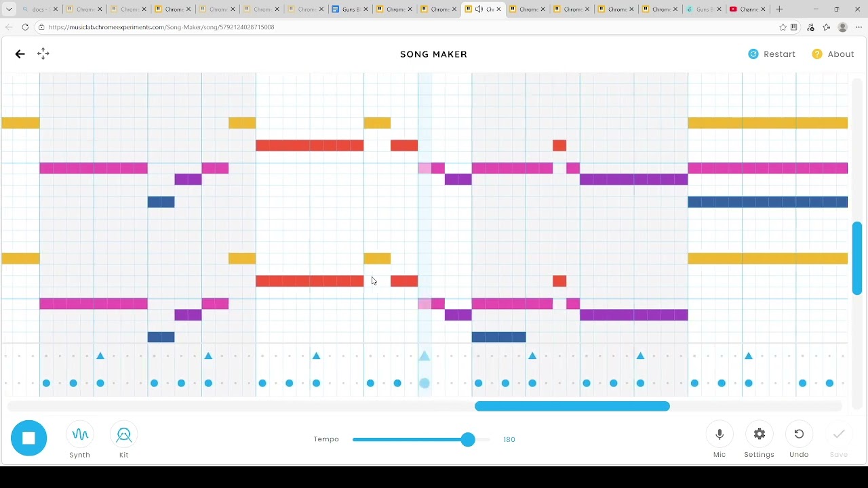Click the Settings label

759,455
